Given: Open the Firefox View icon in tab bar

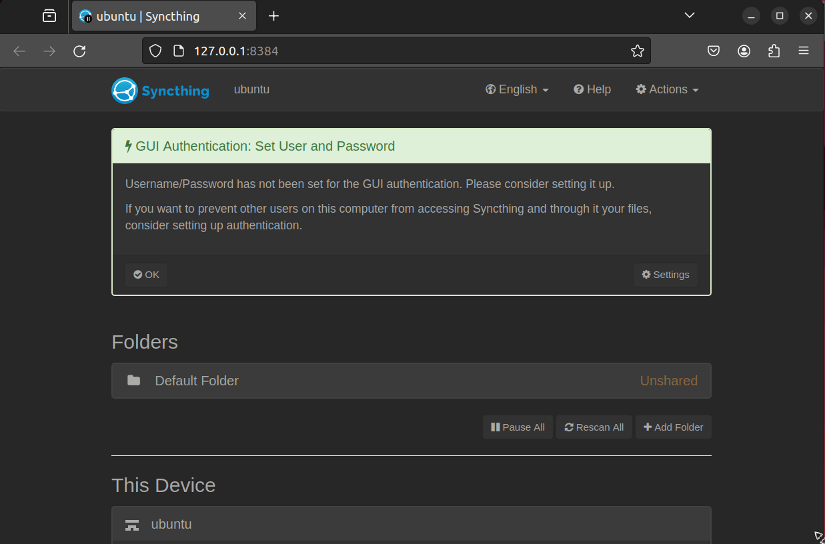Looking at the screenshot, I should click(x=49, y=16).
